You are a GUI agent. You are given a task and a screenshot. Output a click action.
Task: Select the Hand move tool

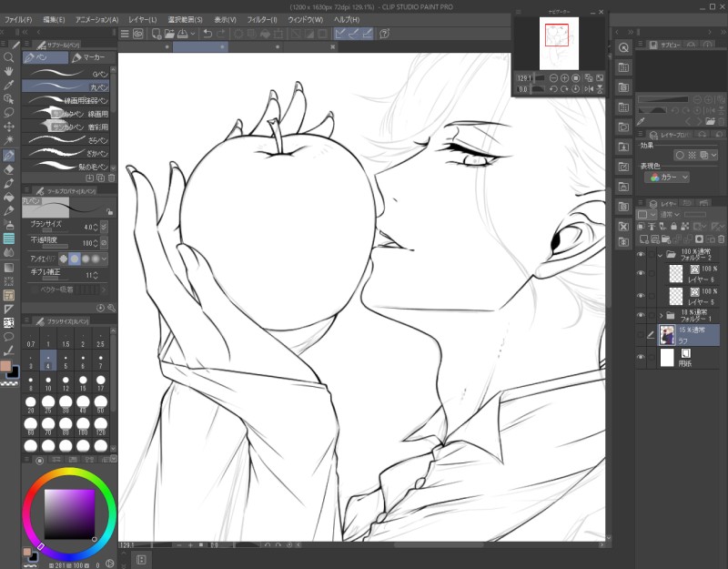tap(8, 71)
